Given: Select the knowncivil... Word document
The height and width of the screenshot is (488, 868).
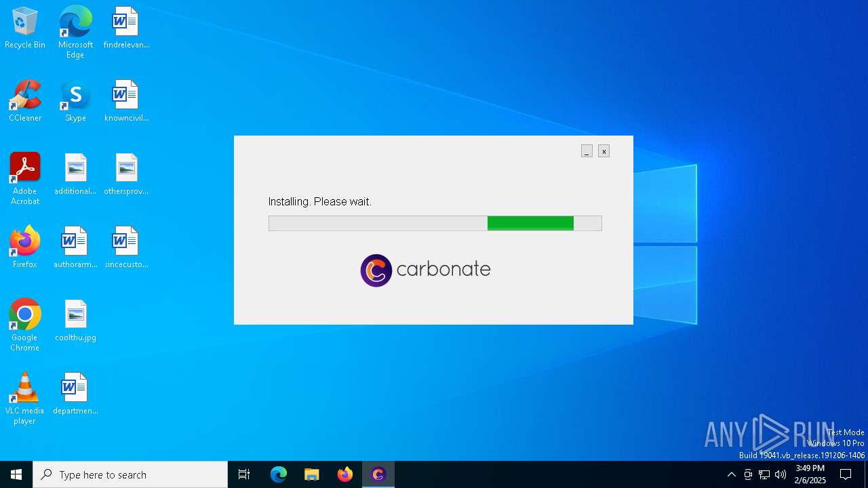Looking at the screenshot, I should (x=126, y=101).
